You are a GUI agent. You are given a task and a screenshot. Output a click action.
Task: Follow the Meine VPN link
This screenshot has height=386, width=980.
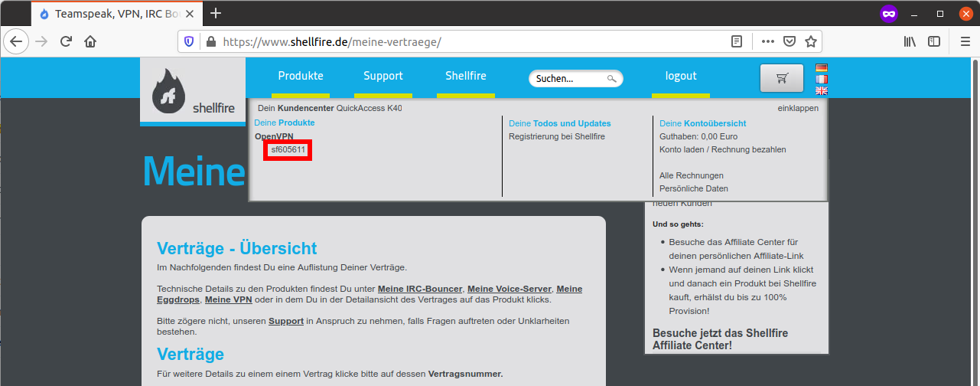tap(228, 299)
